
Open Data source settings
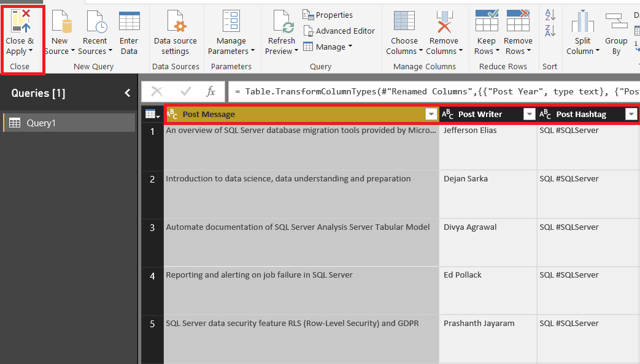pyautogui.click(x=175, y=21)
